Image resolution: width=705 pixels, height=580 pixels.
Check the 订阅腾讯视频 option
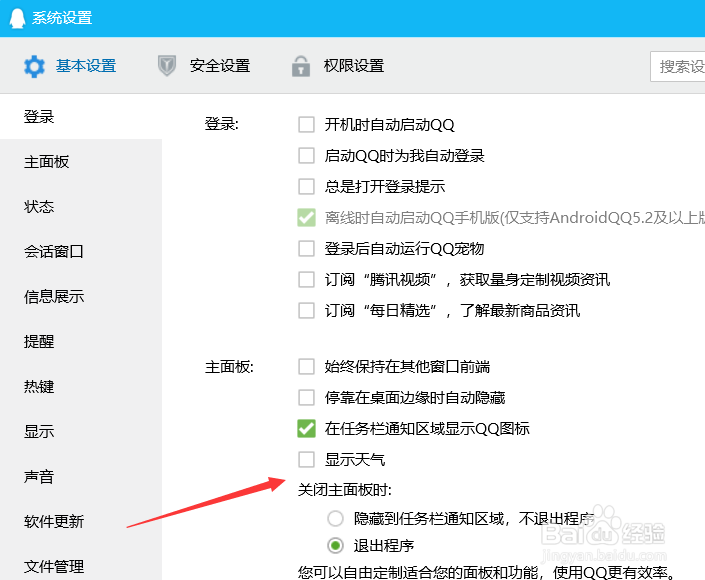tap(306, 280)
